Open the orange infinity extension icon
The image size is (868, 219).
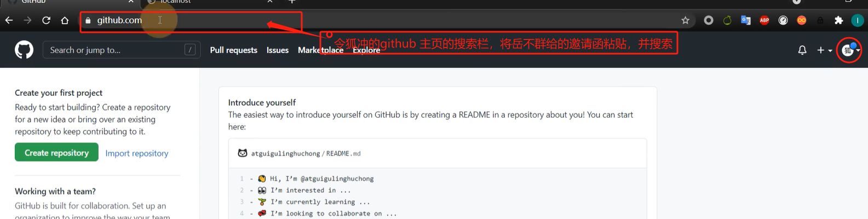coord(802,20)
